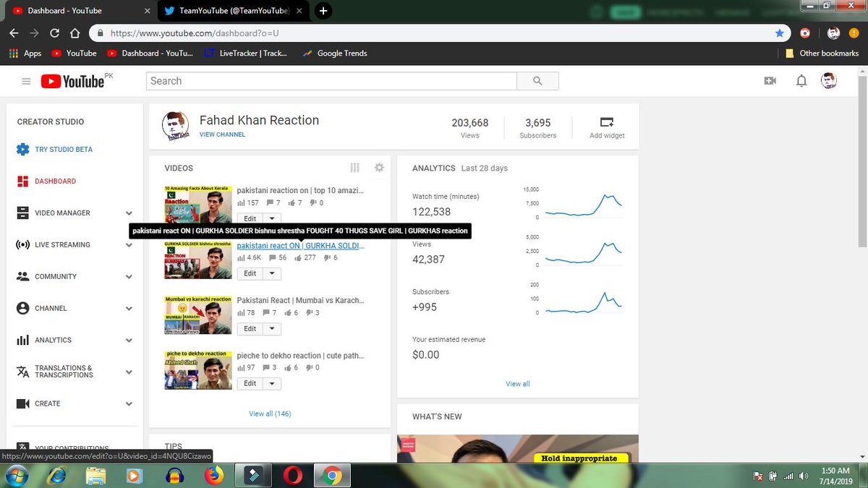Open Other bookmarks folder
This screenshot has height=488, width=868.
click(822, 53)
